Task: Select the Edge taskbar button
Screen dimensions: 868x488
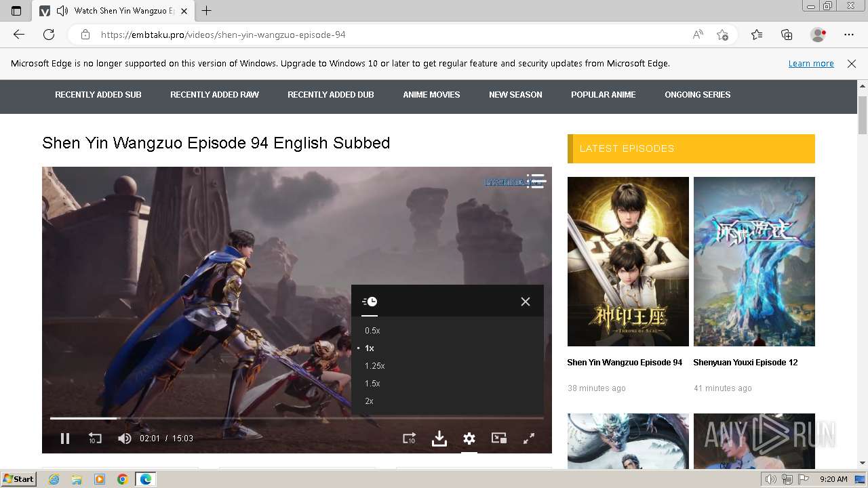Action: [146, 479]
